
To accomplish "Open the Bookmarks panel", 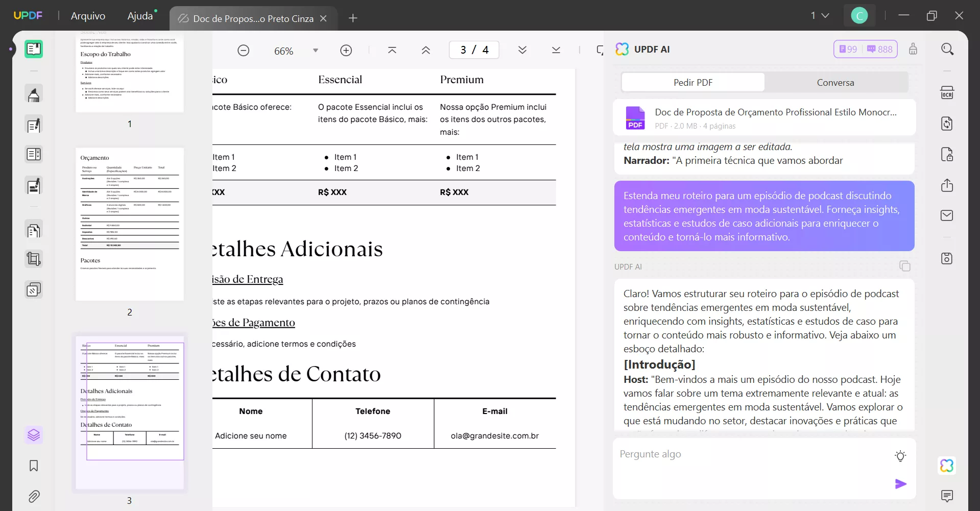I will tap(34, 466).
